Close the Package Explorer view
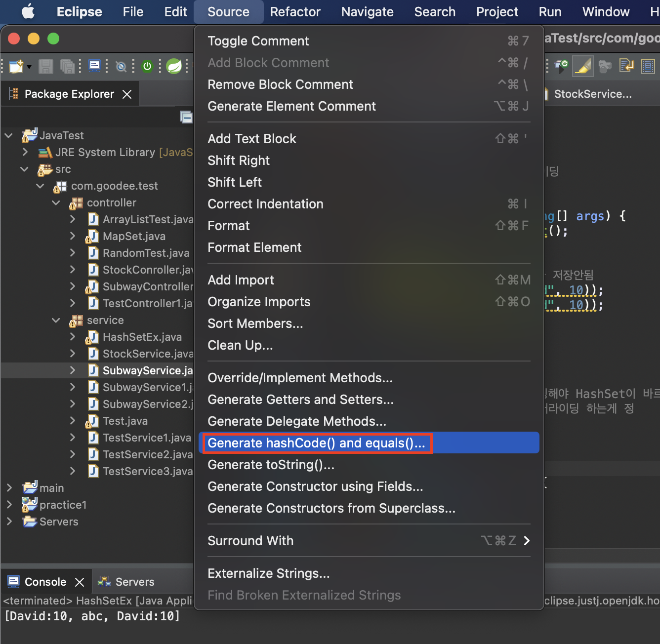This screenshot has width=660, height=644. point(127,94)
